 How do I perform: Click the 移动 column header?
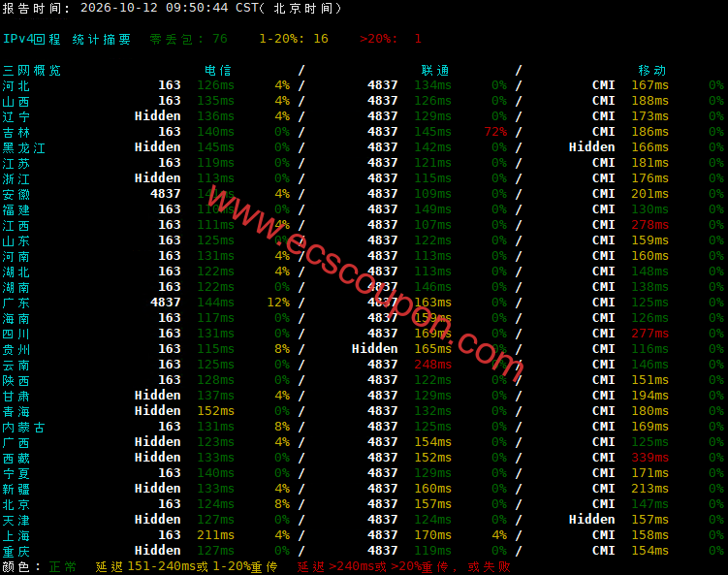651,70
